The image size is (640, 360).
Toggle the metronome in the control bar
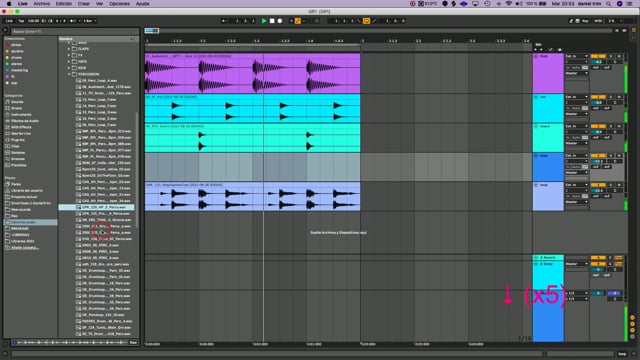point(73,21)
